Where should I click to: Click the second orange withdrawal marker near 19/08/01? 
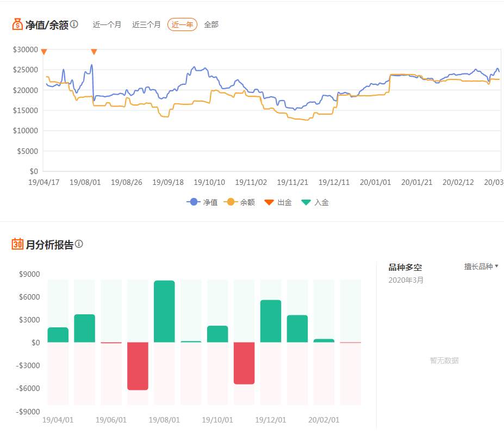pyautogui.click(x=94, y=52)
